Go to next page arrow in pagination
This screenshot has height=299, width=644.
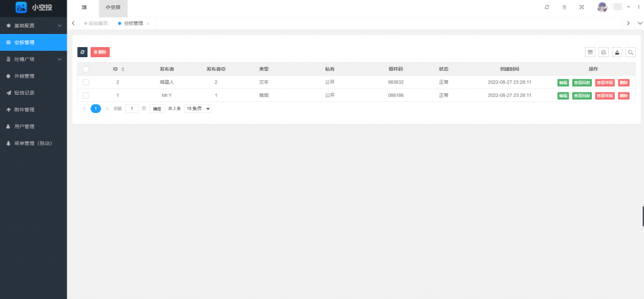point(107,109)
